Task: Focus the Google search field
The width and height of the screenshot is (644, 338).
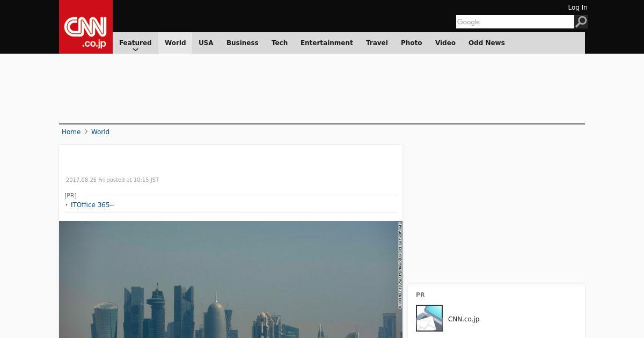Action: click(515, 21)
